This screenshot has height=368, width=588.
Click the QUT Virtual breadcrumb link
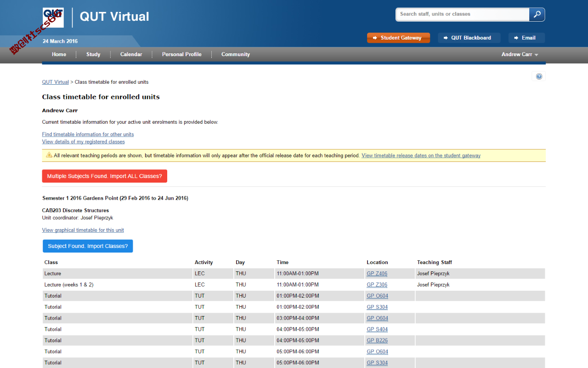[55, 82]
